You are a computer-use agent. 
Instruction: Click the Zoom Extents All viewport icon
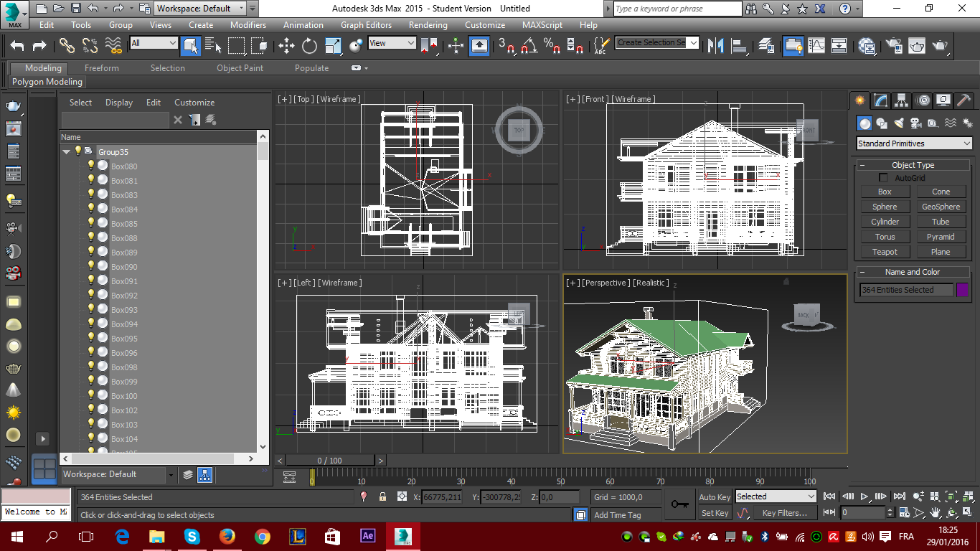pos(967,496)
